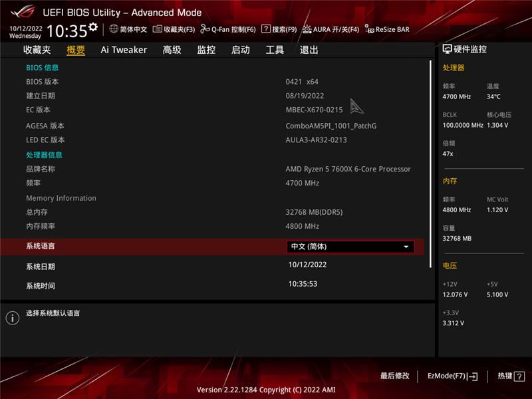This screenshot has height=399, width=532.
Task: Select the 系统语言 row label
Action: [41, 246]
